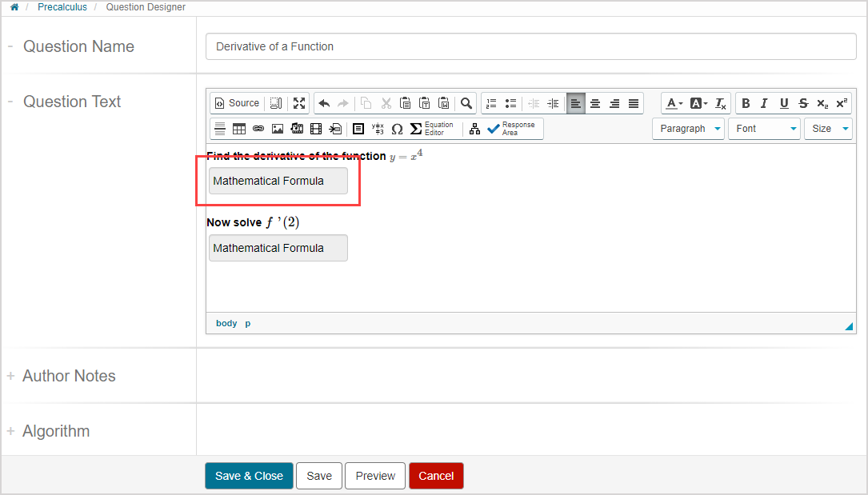Click the Source view button

[x=237, y=103]
